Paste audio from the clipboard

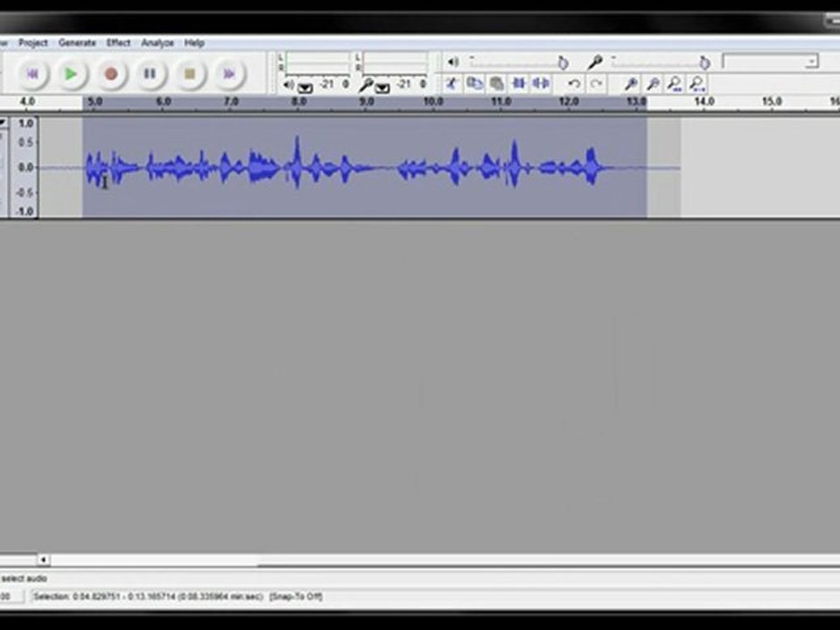[497, 84]
